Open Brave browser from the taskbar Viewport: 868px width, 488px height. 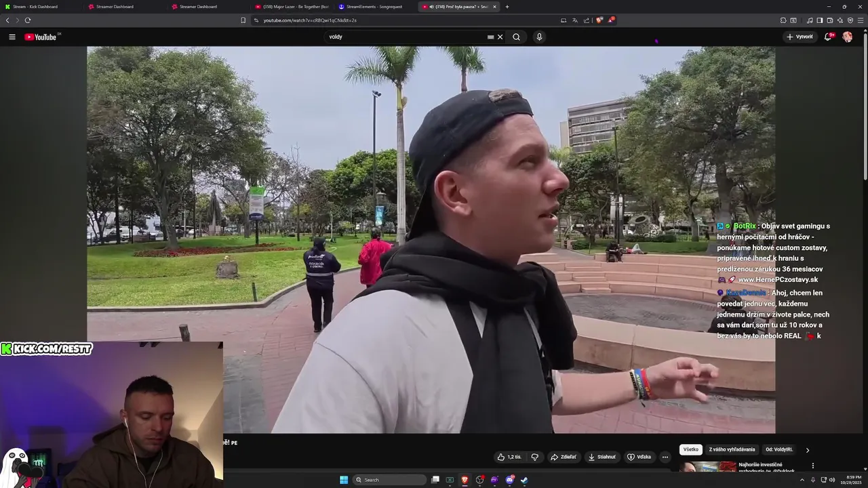465,480
